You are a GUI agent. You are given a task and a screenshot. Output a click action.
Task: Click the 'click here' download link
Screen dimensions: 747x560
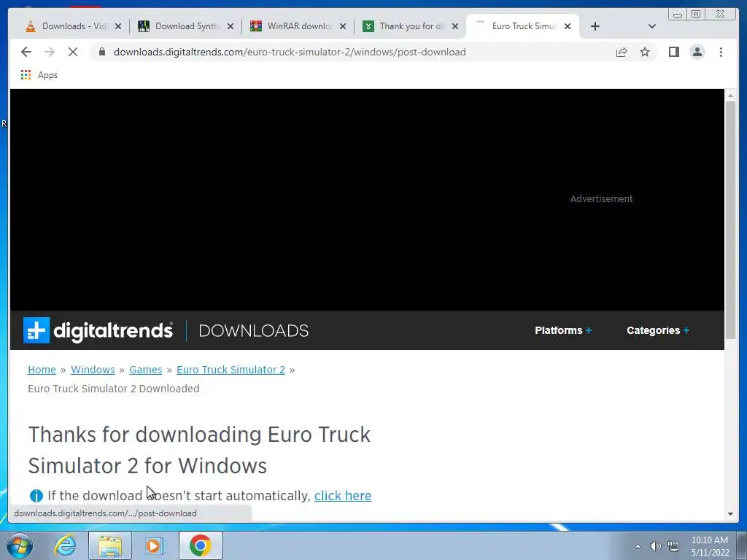[343, 496]
